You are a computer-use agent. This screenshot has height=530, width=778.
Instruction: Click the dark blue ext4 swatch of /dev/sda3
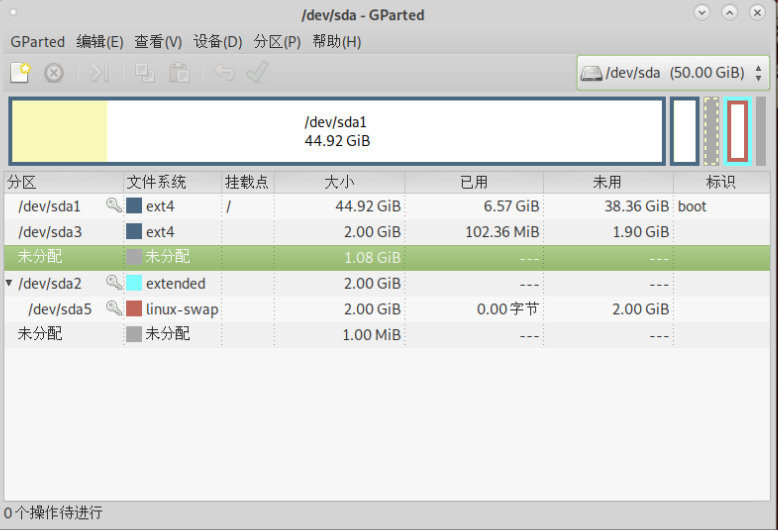pyautogui.click(x=134, y=231)
